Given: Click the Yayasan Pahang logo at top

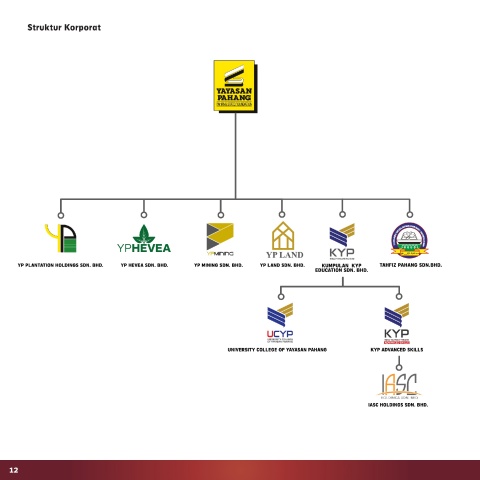Looking at the screenshot, I should (235, 86).
